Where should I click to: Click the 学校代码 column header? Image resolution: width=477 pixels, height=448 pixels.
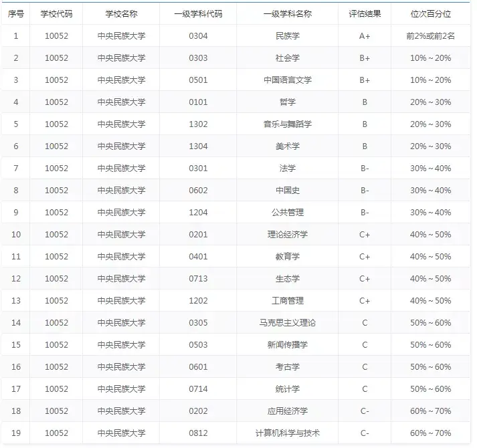[x=57, y=13]
